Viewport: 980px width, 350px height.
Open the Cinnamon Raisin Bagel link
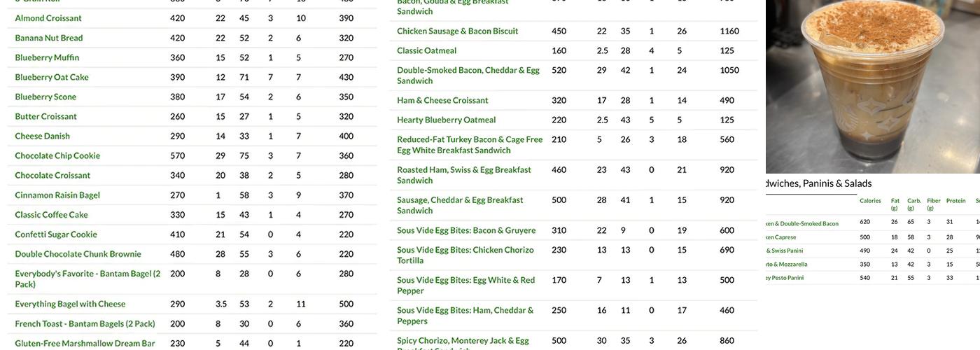point(57,195)
